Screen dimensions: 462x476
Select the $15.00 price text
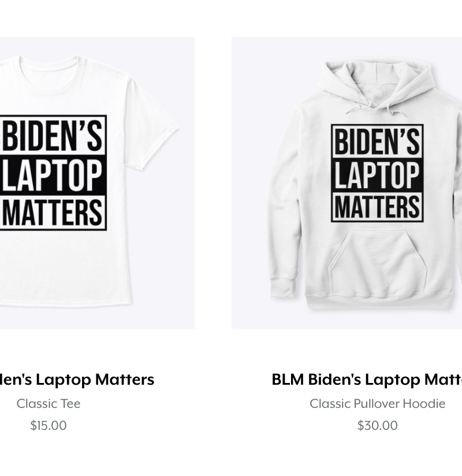(49, 425)
